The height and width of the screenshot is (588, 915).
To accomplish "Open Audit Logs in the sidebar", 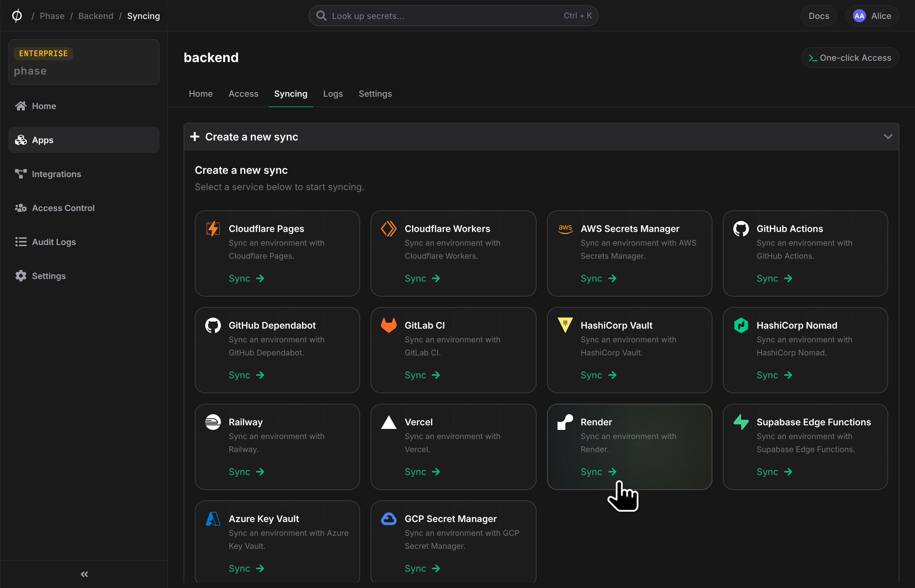I will (84, 242).
